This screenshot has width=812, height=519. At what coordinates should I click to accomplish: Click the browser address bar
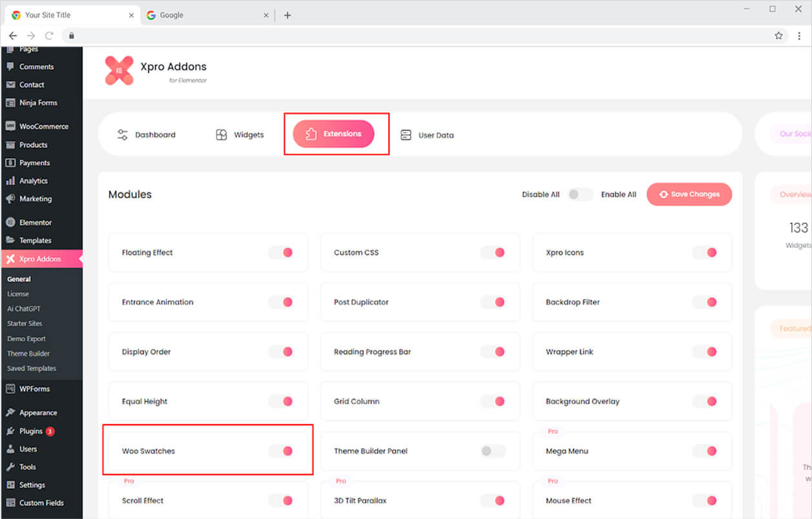[x=420, y=36]
